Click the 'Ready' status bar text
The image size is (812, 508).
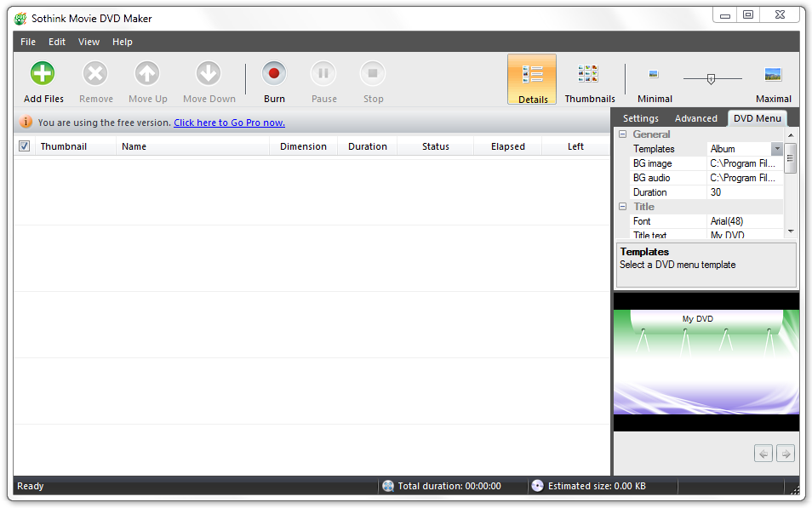coord(31,486)
